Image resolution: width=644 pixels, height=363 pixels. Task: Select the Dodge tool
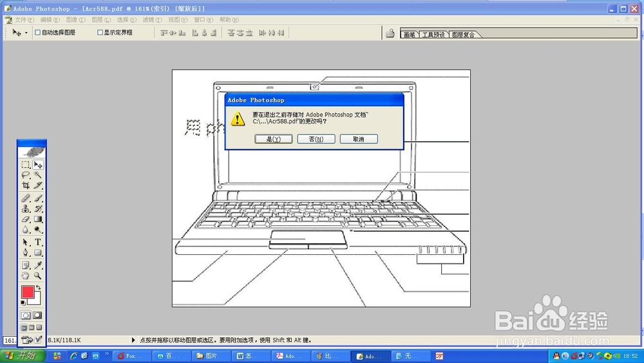click(38, 230)
